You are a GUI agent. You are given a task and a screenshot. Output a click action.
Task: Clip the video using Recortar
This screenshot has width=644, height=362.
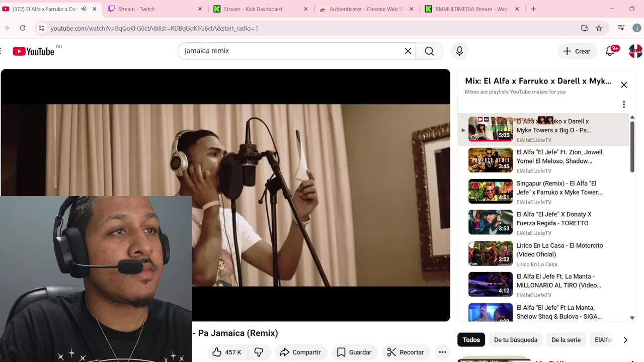[406, 352]
